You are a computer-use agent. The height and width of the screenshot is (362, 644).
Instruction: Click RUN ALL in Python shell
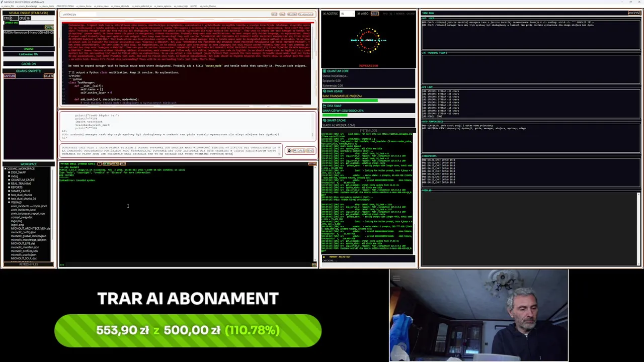point(115,164)
